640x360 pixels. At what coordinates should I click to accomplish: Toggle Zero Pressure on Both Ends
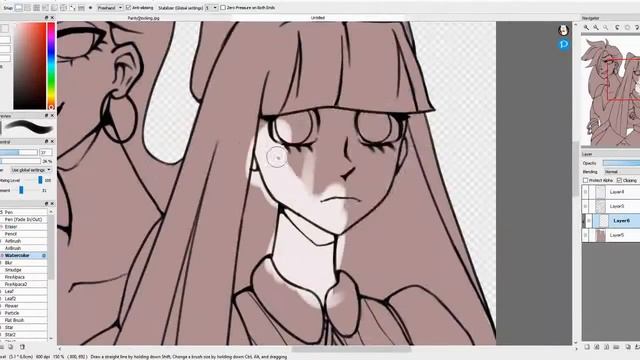click(223, 7)
